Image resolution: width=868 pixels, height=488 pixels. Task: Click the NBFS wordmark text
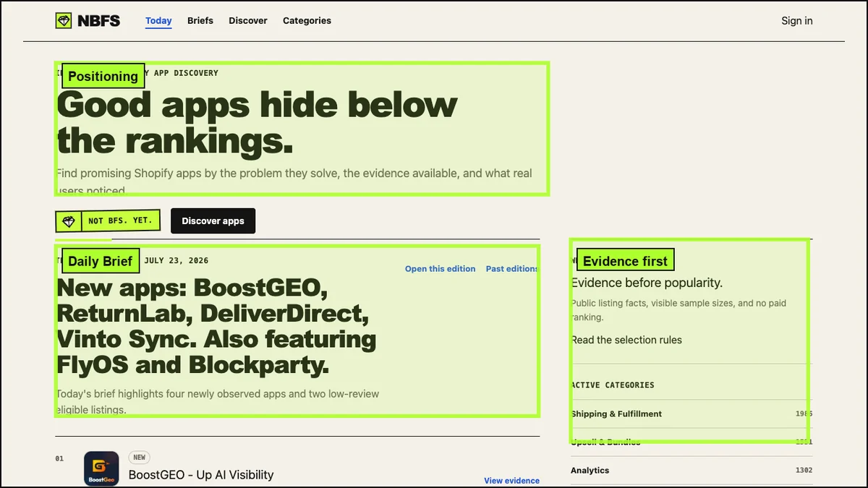click(100, 21)
